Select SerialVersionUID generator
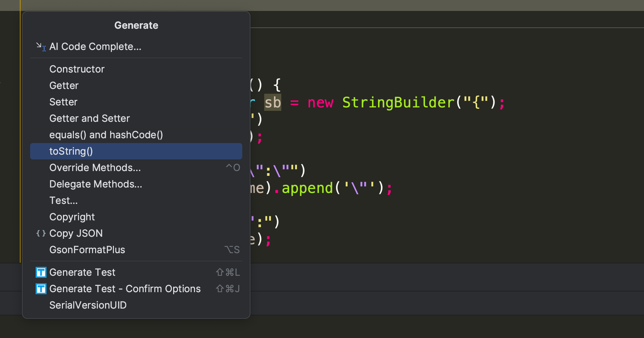This screenshot has width=644, height=338. 136,305
